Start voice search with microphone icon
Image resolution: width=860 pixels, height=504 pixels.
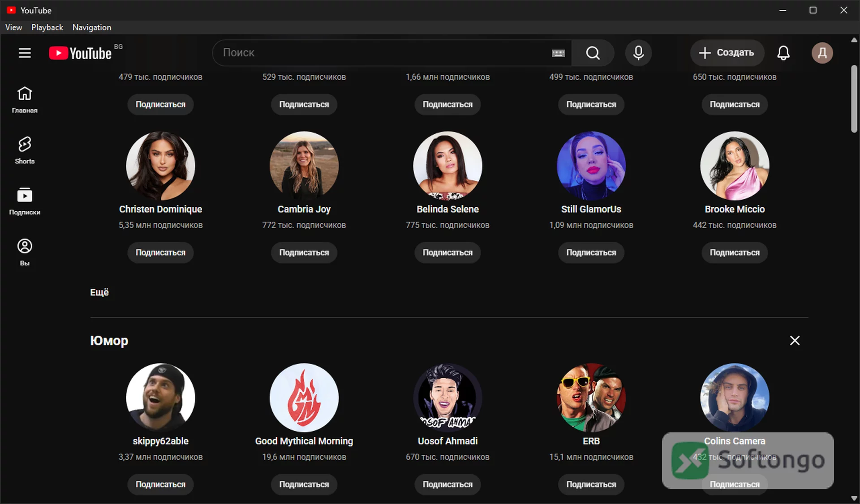click(638, 53)
